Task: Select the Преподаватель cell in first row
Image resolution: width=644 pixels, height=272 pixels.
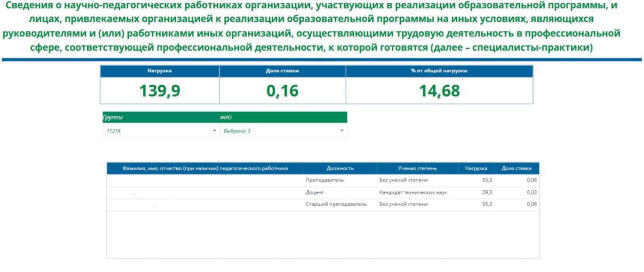Action: [325, 180]
